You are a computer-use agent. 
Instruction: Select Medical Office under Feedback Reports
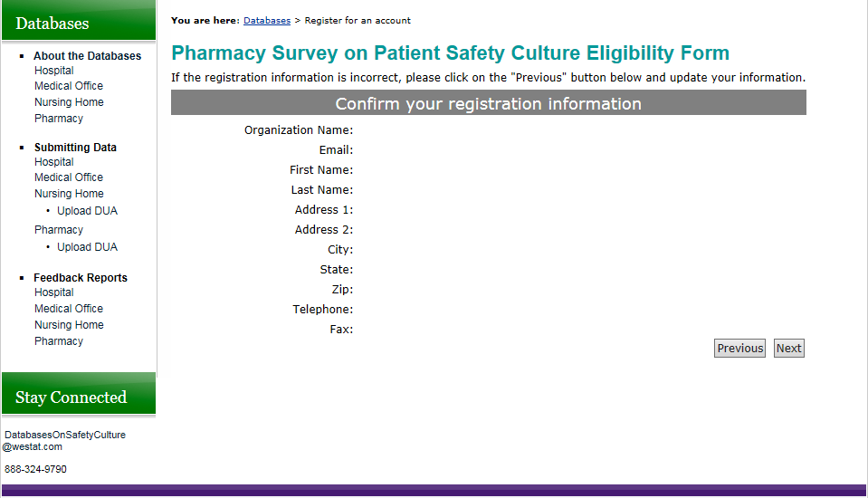(69, 309)
